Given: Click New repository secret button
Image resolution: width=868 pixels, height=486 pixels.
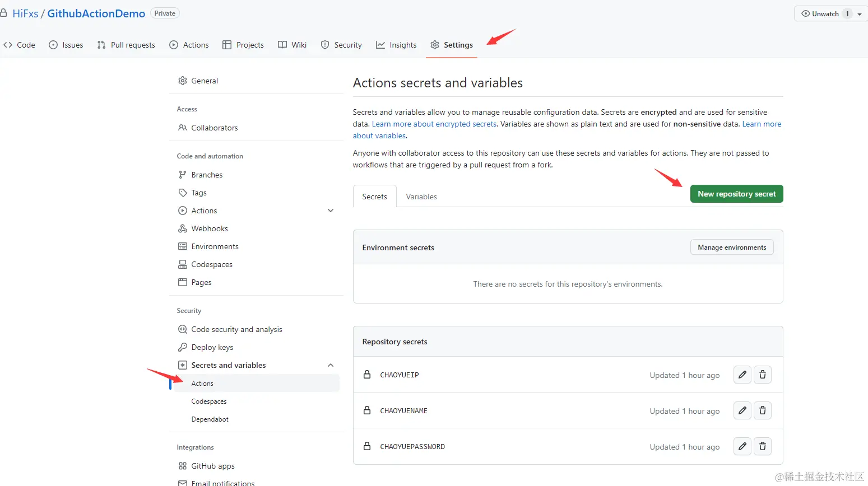Looking at the screenshot, I should click(x=737, y=194).
